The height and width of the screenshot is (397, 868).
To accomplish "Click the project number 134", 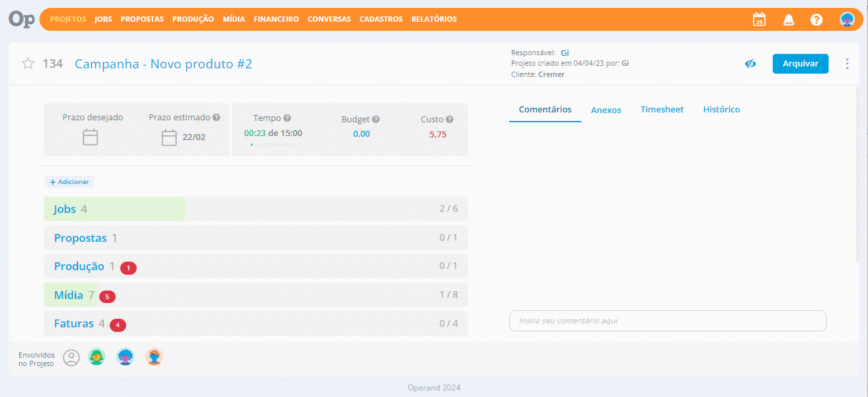I will coord(53,64).
